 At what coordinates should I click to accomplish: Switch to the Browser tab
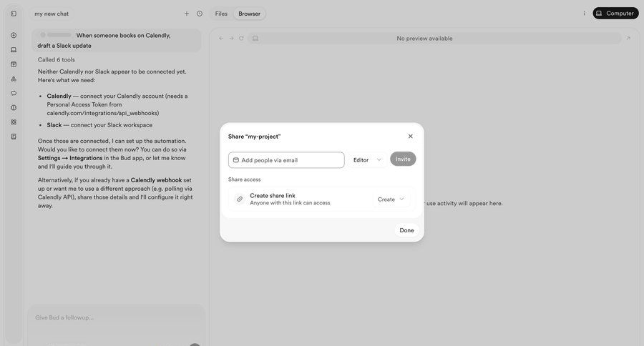[249, 14]
